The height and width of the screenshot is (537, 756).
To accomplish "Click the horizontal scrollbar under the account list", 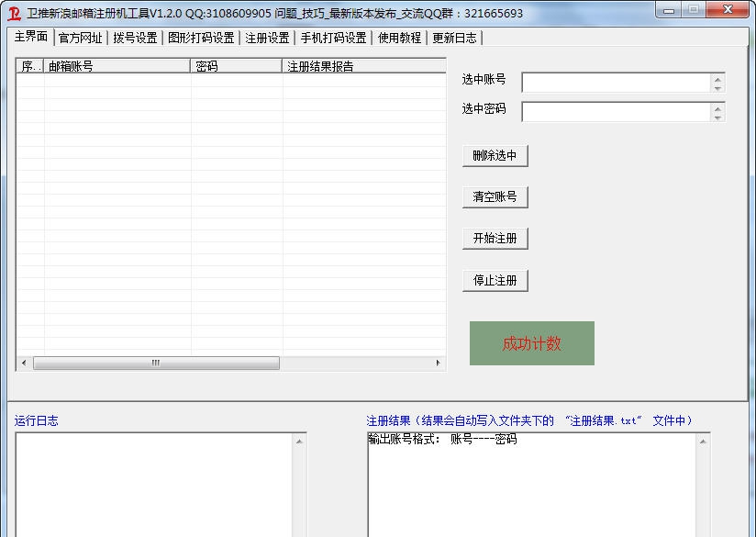I will coord(156,363).
